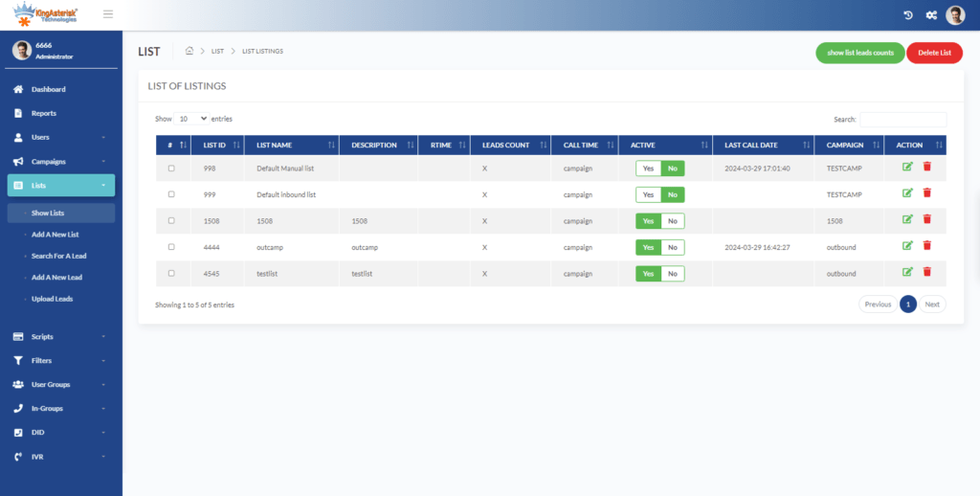Viewport: 980px width, 496px height.
Task: Click the KingAsterisk Technologies logo
Action: [x=46, y=13]
